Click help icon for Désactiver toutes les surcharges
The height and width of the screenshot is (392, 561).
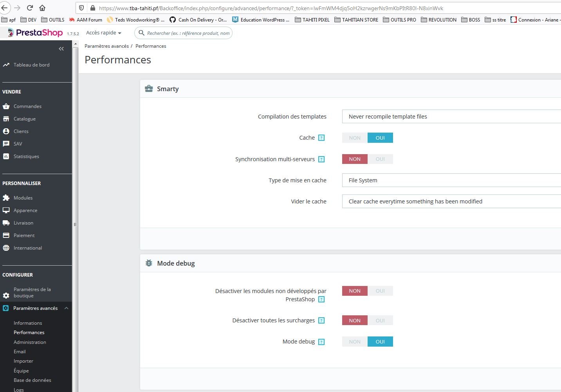pos(321,320)
